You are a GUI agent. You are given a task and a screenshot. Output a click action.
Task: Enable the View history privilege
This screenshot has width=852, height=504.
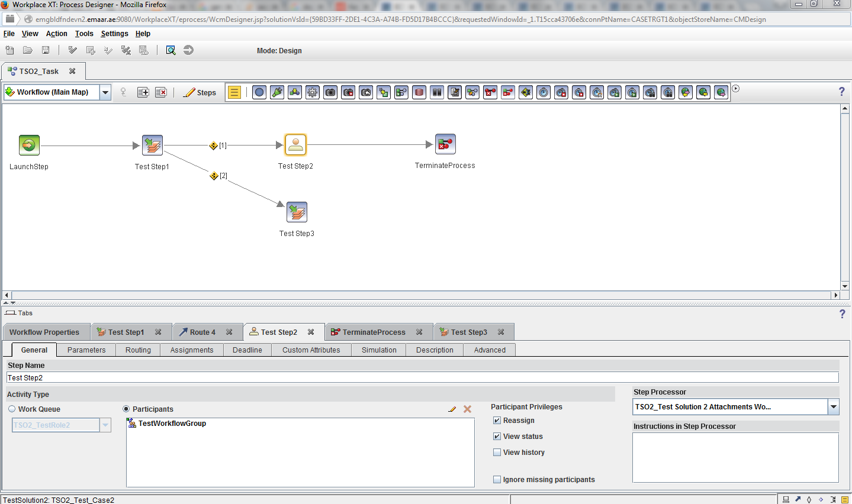coord(497,452)
